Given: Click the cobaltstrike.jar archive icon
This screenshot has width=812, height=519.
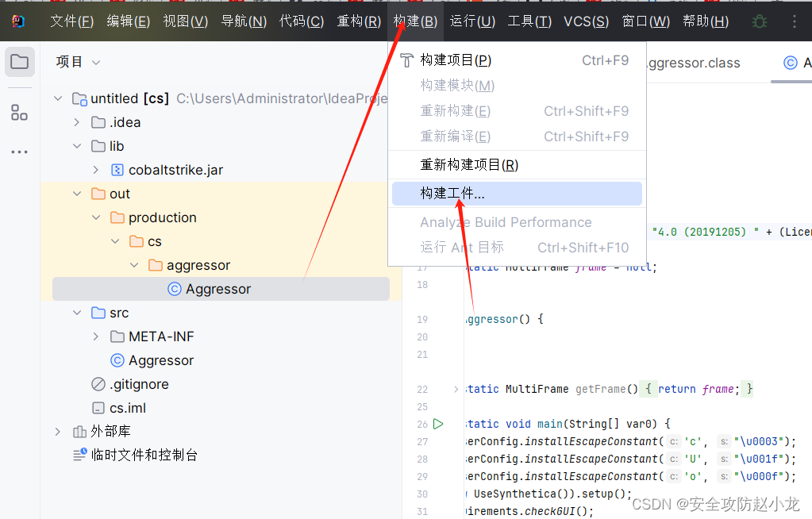Looking at the screenshot, I should coord(117,170).
